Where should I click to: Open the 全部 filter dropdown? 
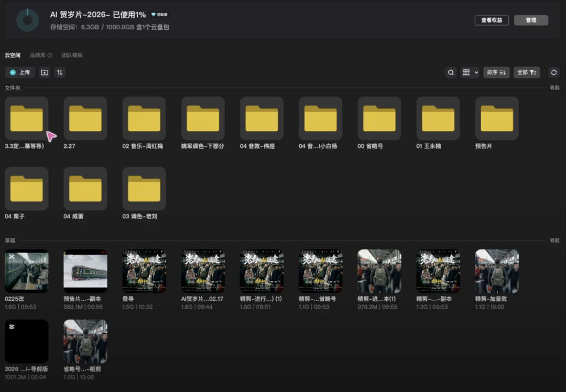tap(526, 72)
